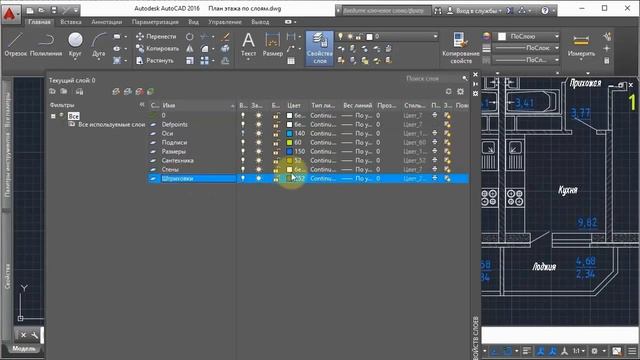Click color swatch of layer Подписи
The width and height of the screenshot is (640, 360).
pos(289,142)
